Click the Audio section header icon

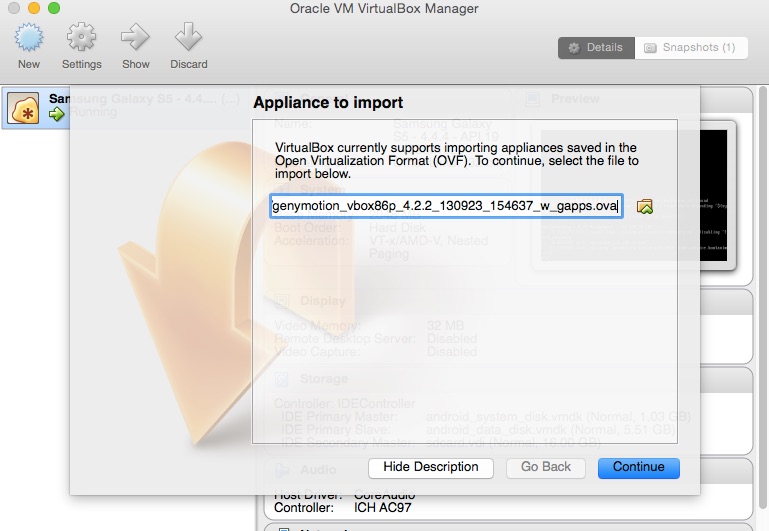pyautogui.click(x=282, y=470)
